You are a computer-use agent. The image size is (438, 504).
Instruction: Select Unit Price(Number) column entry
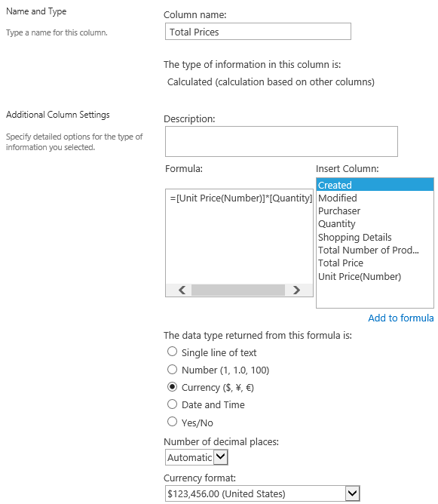(x=375, y=276)
